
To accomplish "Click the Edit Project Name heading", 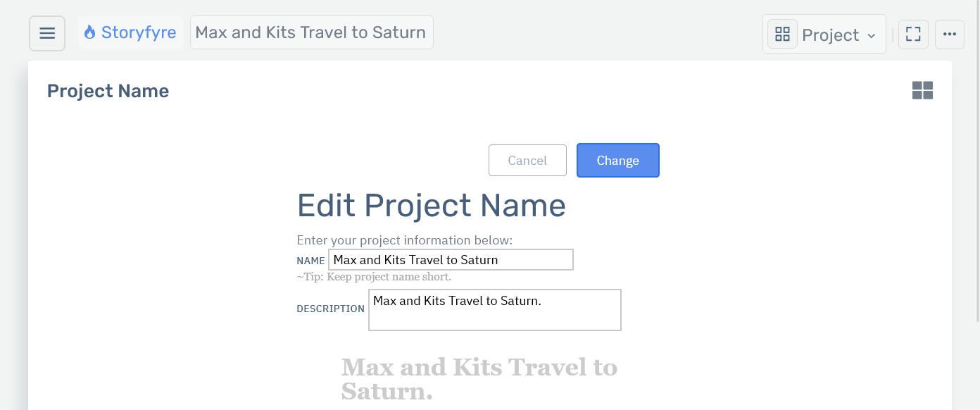I will point(432,205).
